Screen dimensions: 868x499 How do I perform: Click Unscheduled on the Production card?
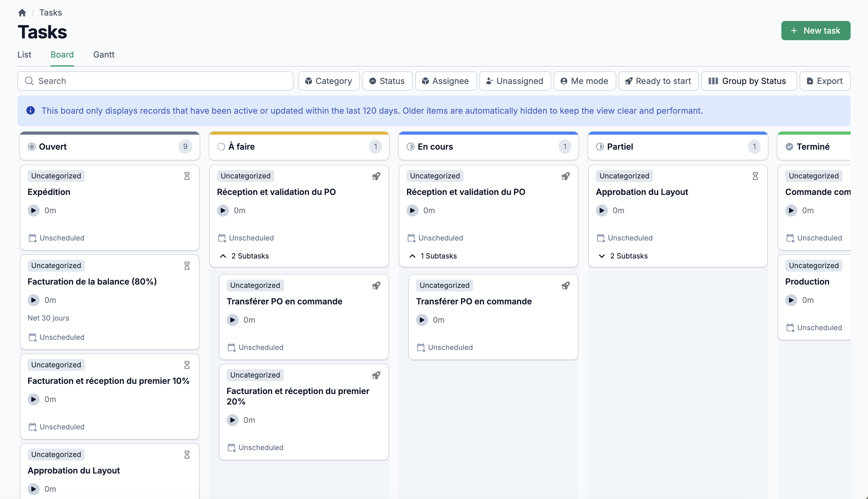tap(819, 328)
